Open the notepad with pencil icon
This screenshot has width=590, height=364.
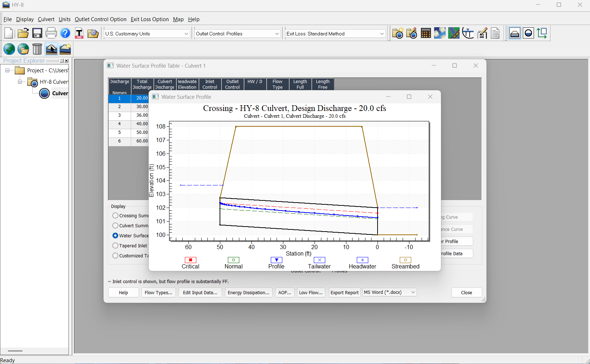(x=482, y=33)
